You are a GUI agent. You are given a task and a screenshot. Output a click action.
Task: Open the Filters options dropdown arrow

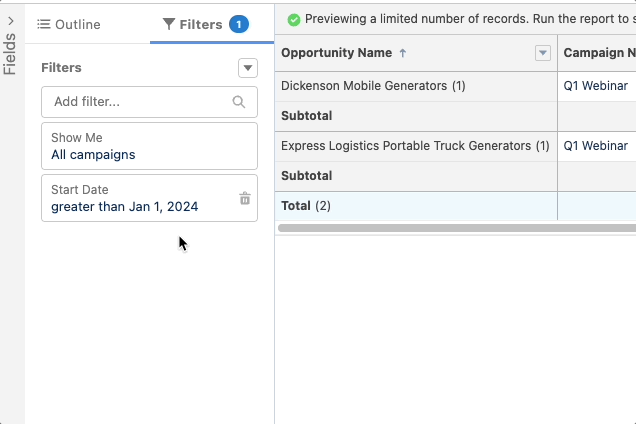coord(248,68)
